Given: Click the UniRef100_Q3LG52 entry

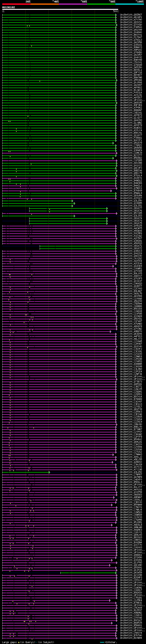Looking at the screenshot, I should (x=131, y=472).
